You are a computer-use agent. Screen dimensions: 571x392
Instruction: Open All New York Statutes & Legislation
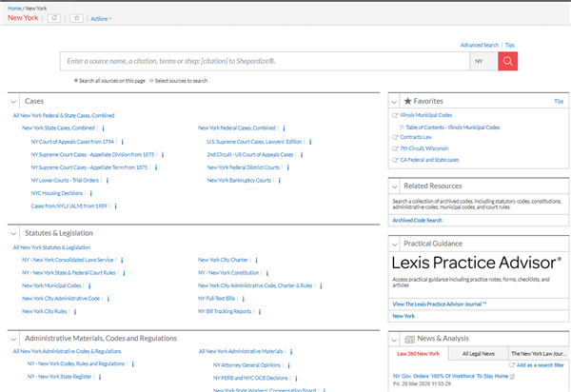point(51,247)
